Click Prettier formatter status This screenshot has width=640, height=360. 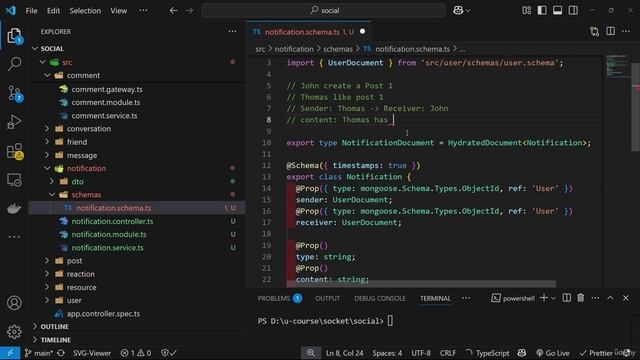[x=597, y=353]
